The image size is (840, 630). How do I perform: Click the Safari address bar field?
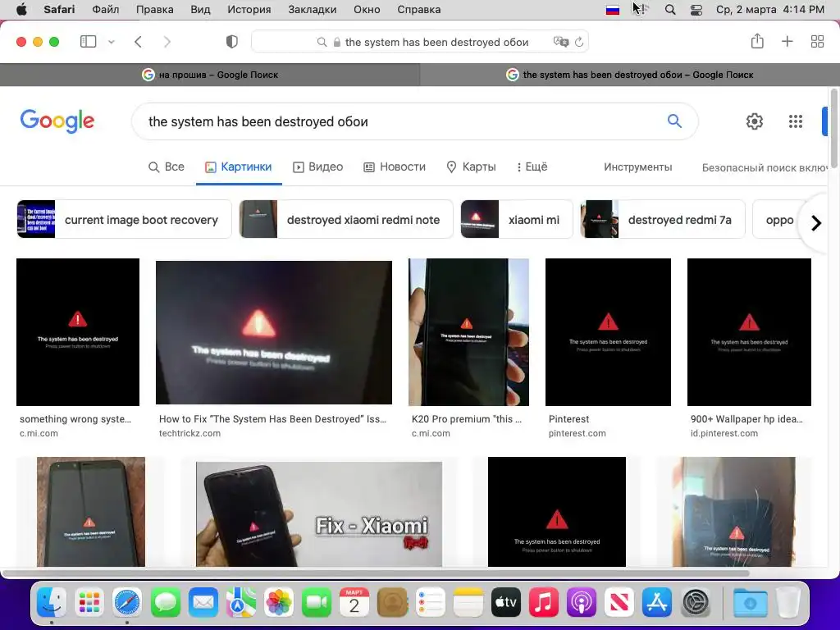420,42
